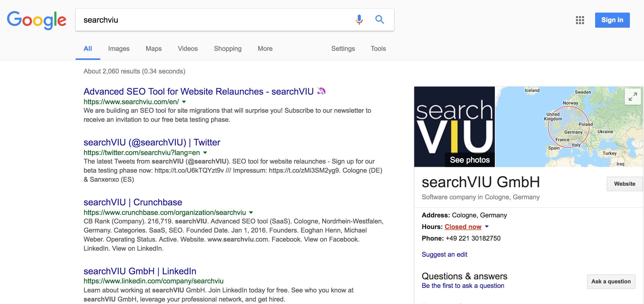Open the Shopping tab

coord(228,49)
